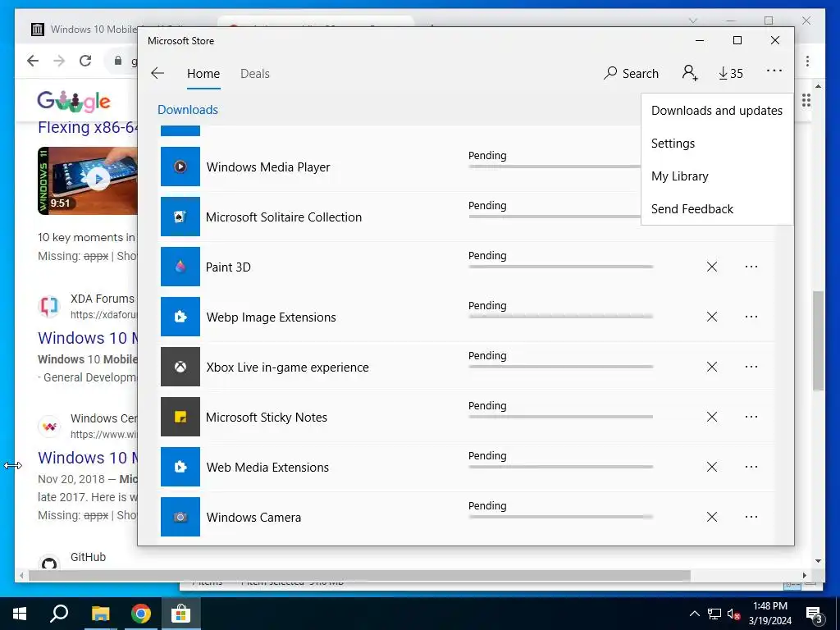Image resolution: width=840 pixels, height=630 pixels.
Task: Open more options for Paint 3D
Action: (x=751, y=267)
